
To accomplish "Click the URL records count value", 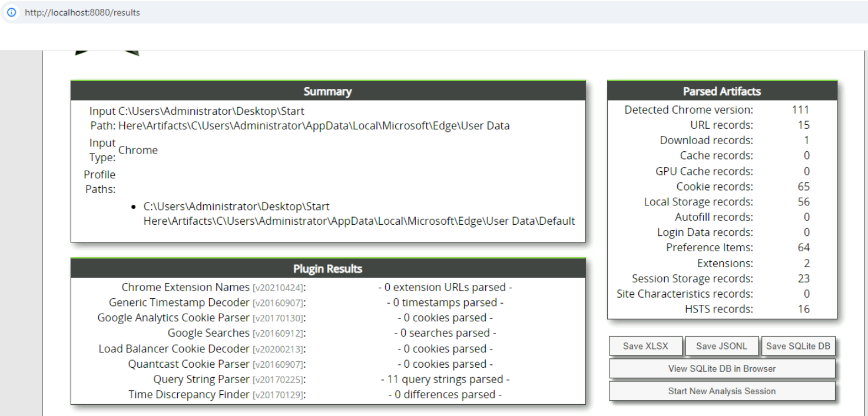I will pos(804,125).
